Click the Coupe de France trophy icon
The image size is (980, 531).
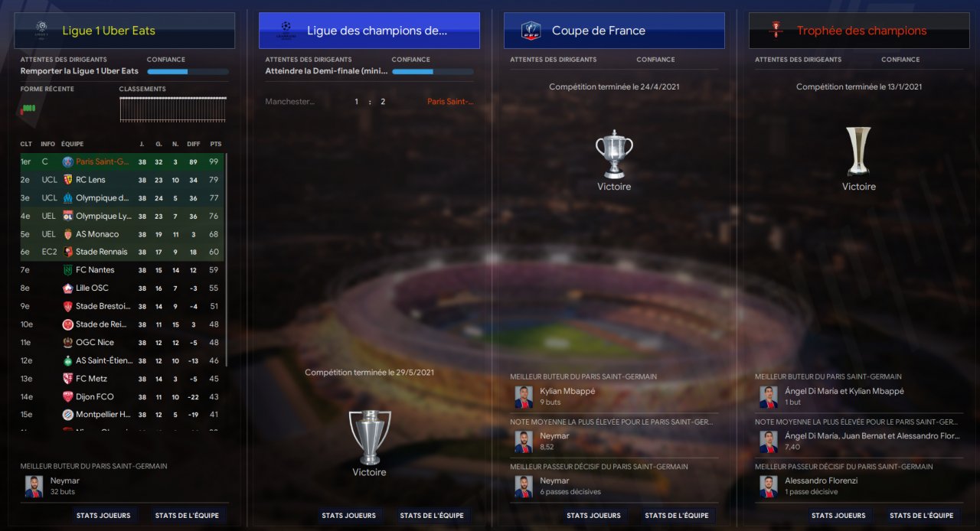pyautogui.click(x=614, y=155)
